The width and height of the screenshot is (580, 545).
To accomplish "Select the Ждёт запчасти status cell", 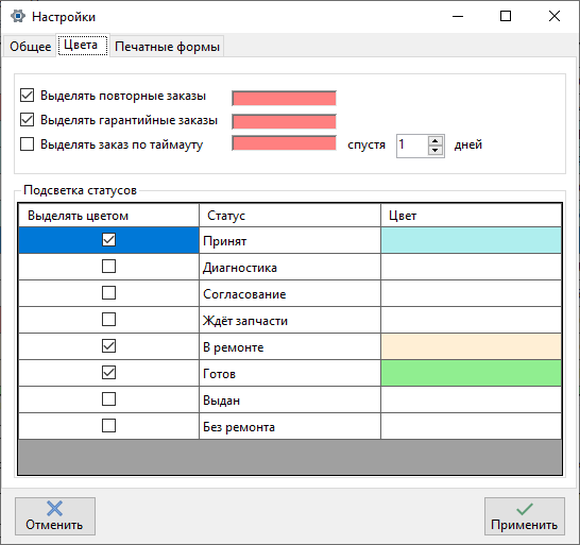I will click(x=290, y=320).
